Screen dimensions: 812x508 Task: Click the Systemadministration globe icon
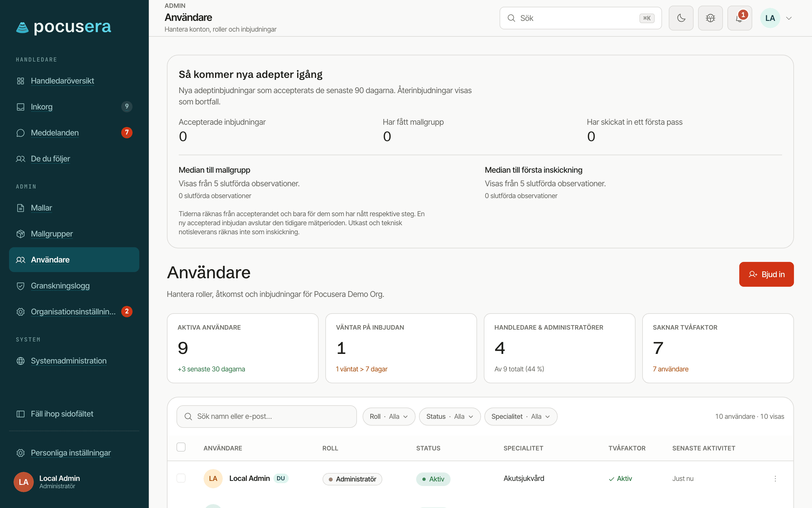pyautogui.click(x=21, y=361)
